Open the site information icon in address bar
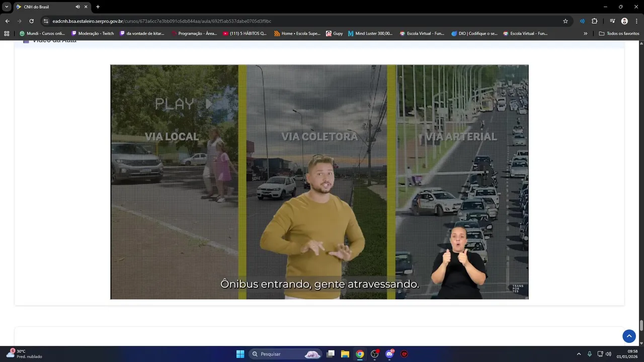644x362 pixels. pyautogui.click(x=46, y=21)
